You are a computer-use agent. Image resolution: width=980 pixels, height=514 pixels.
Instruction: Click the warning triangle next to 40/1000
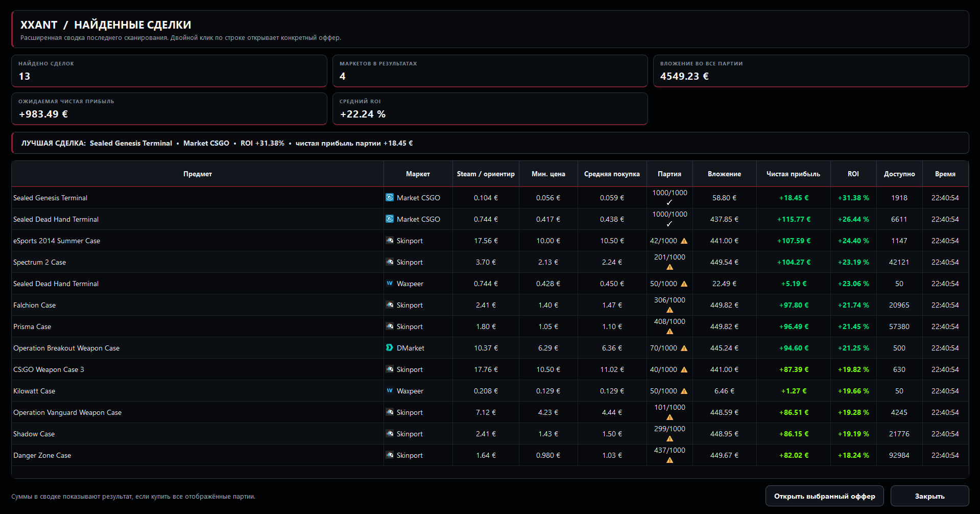684,369
